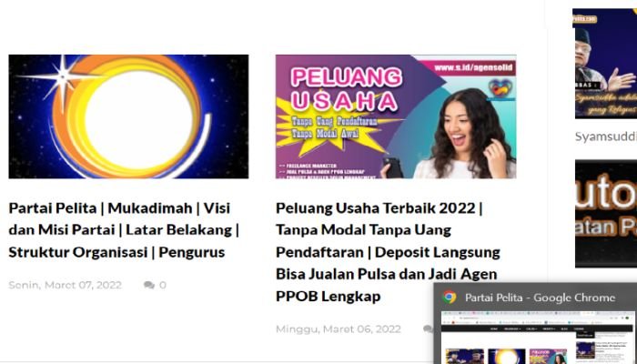Click the date Minggu, Maret 06, 2022
Screen dimensions: 637x364
339,329
